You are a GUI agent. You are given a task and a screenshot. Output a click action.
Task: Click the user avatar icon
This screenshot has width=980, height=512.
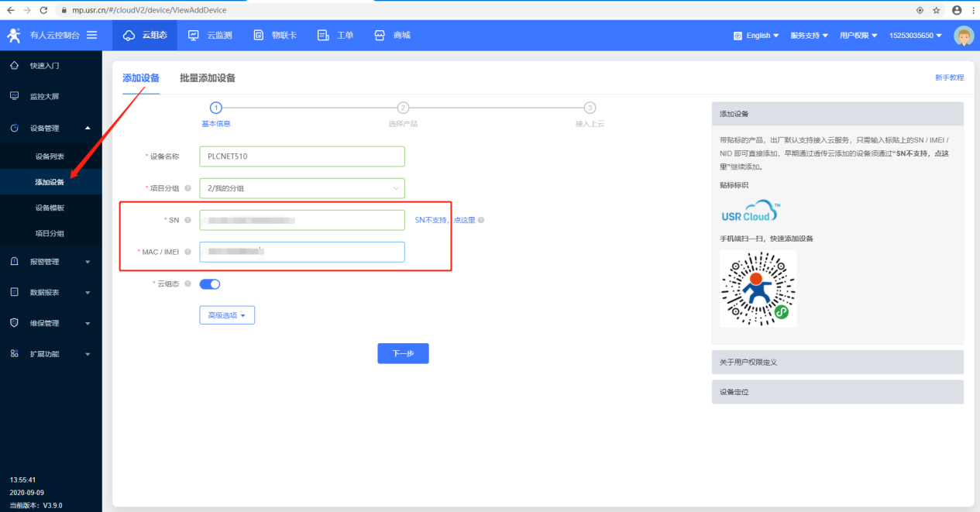click(x=964, y=36)
